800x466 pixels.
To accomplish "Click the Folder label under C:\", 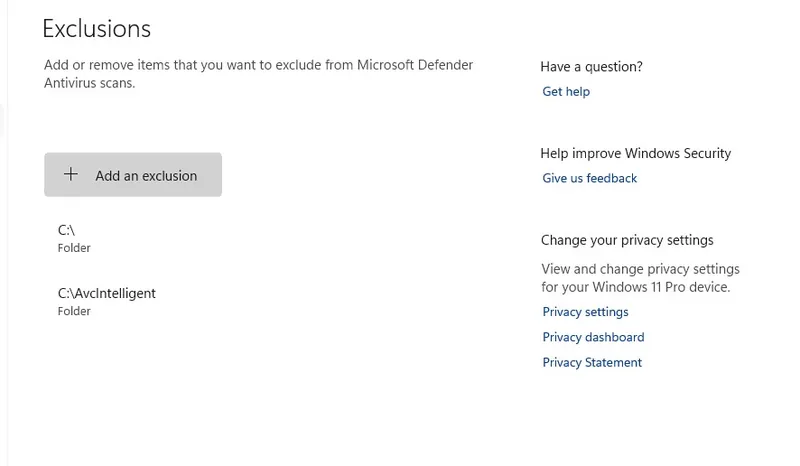I will tap(74, 248).
